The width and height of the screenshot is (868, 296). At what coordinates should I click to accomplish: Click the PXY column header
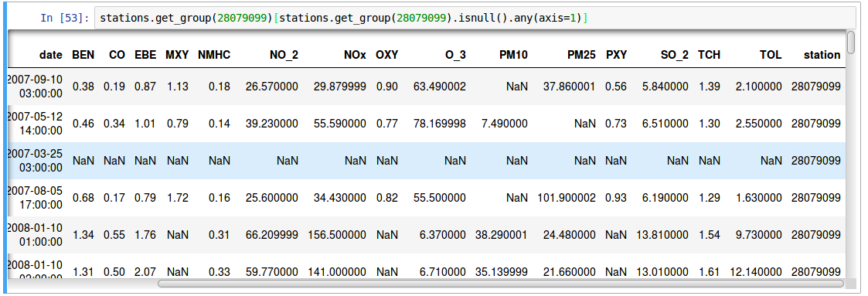pos(616,55)
